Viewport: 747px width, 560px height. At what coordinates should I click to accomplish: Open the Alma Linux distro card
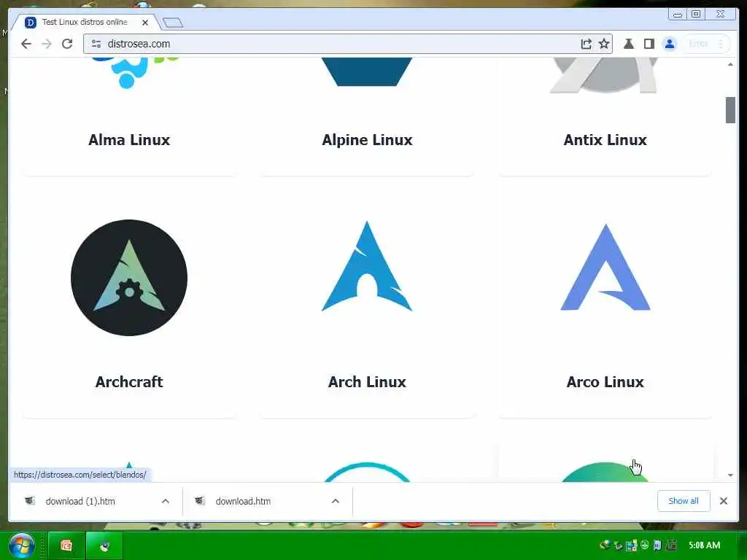(x=129, y=116)
